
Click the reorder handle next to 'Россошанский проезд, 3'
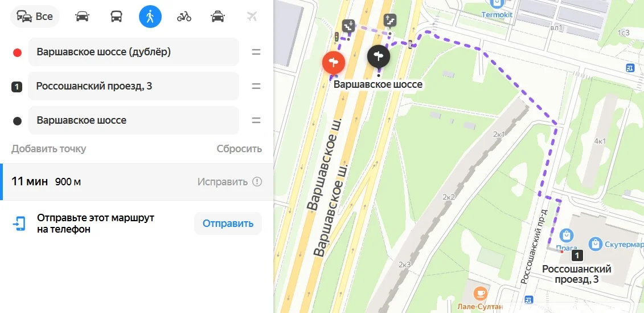pyautogui.click(x=256, y=86)
